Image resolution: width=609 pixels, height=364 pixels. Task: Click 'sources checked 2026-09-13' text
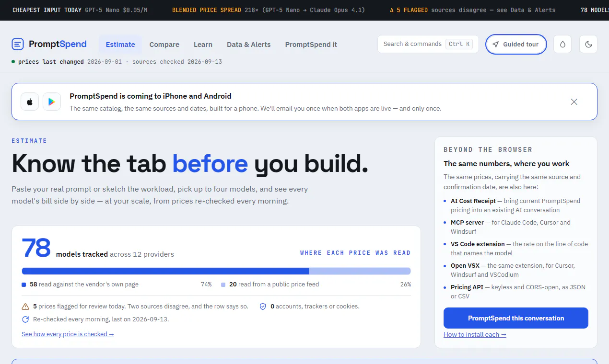(177, 62)
